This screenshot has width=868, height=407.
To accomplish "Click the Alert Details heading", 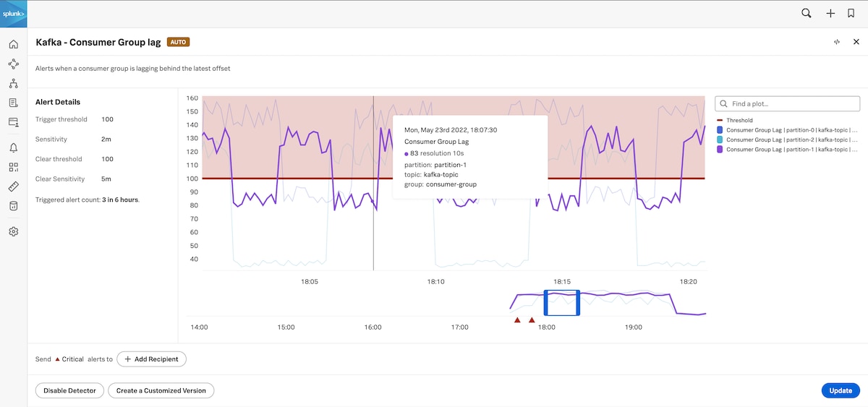I will 58,102.
